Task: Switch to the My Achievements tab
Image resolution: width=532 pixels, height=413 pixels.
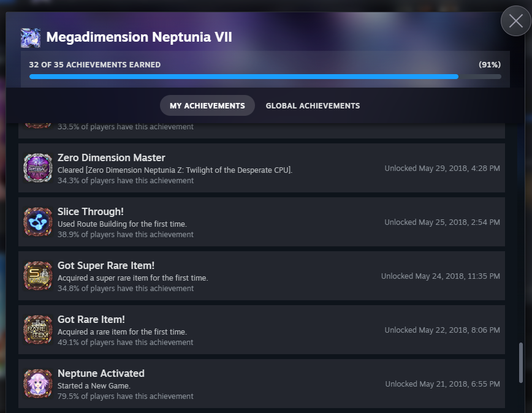Action: [x=207, y=105]
